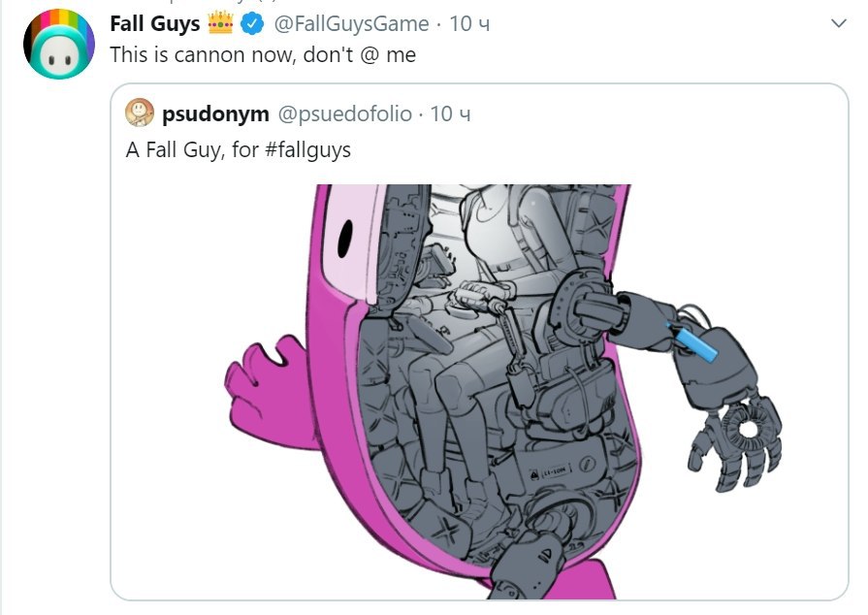This screenshot has width=868, height=615.
Task: Open the psudonym profile avatar
Action: [x=140, y=113]
